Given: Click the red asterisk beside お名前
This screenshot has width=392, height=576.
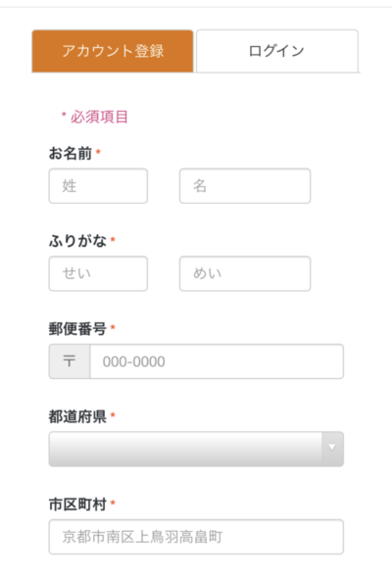Looking at the screenshot, I should 98,152.
